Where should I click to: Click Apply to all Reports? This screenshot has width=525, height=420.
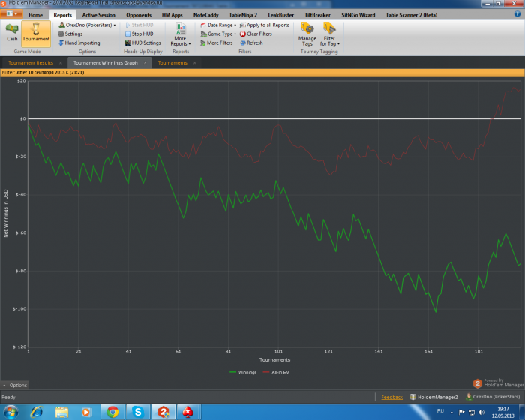coord(265,25)
